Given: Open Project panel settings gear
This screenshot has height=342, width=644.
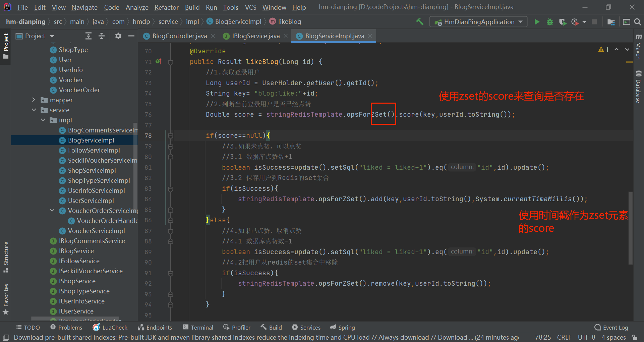Looking at the screenshot, I should (x=118, y=36).
